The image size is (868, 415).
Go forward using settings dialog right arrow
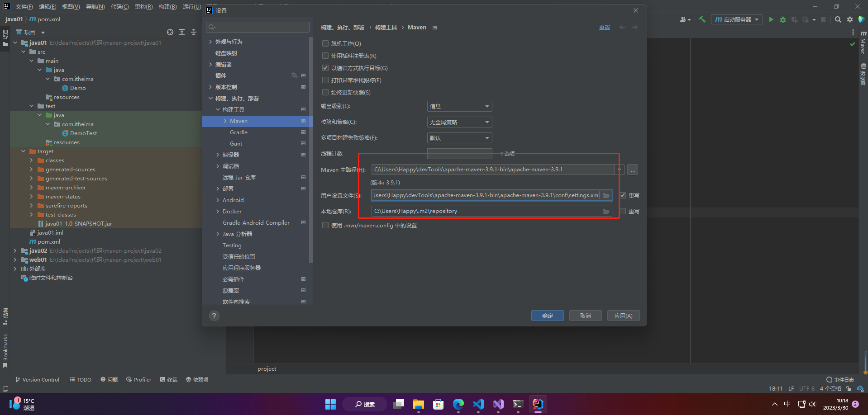coord(635,27)
